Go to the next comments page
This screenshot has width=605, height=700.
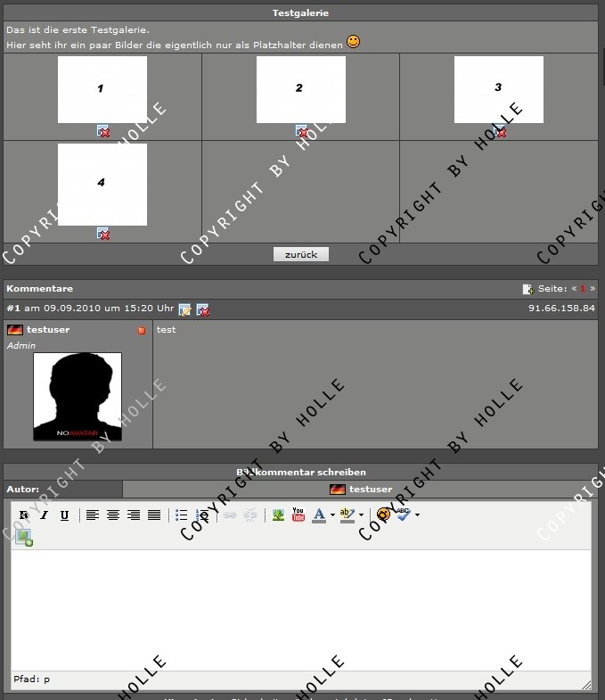coord(593,289)
